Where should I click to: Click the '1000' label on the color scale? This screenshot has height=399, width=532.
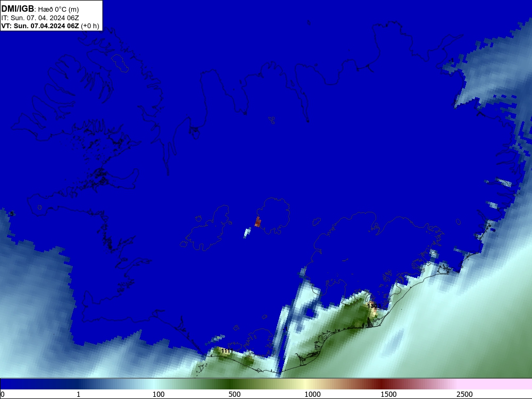click(312, 394)
